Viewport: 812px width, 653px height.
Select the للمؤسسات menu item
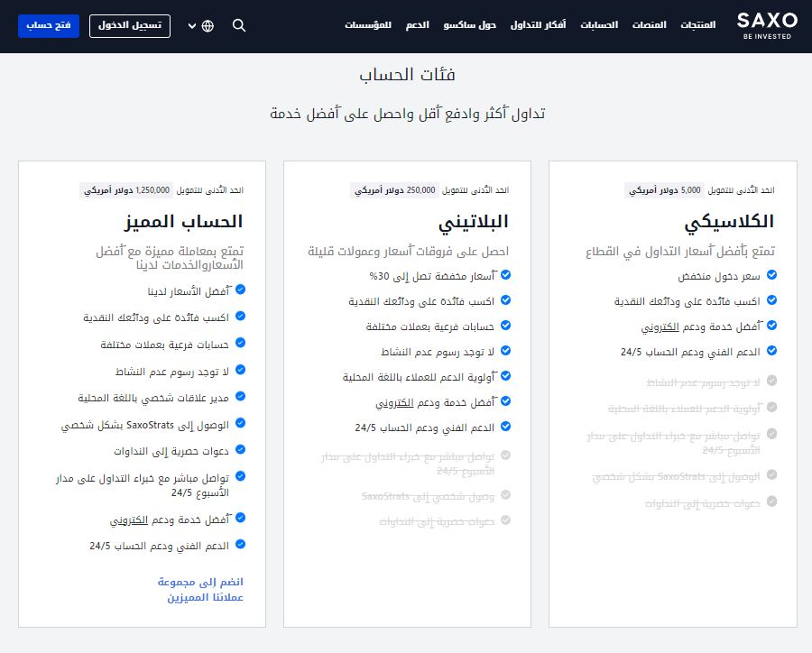(x=368, y=25)
